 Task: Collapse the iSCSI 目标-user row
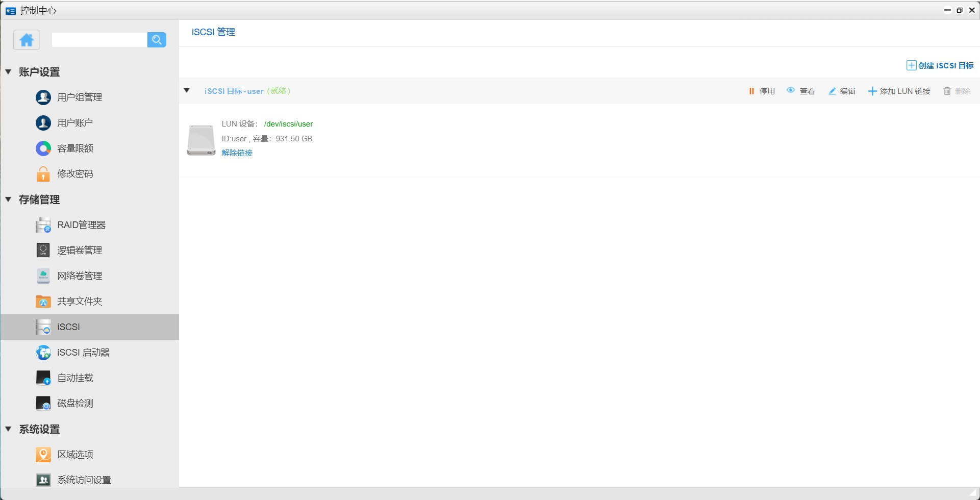click(x=187, y=91)
